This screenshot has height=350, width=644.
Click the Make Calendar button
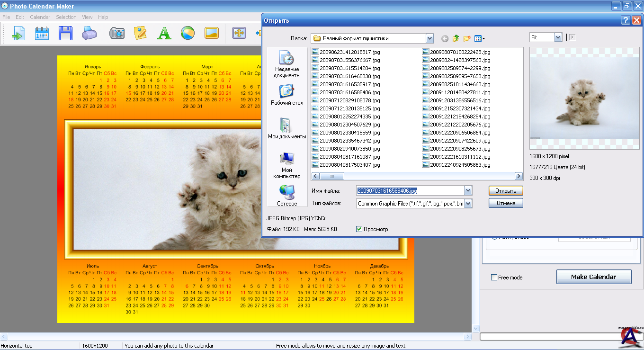pyautogui.click(x=593, y=277)
